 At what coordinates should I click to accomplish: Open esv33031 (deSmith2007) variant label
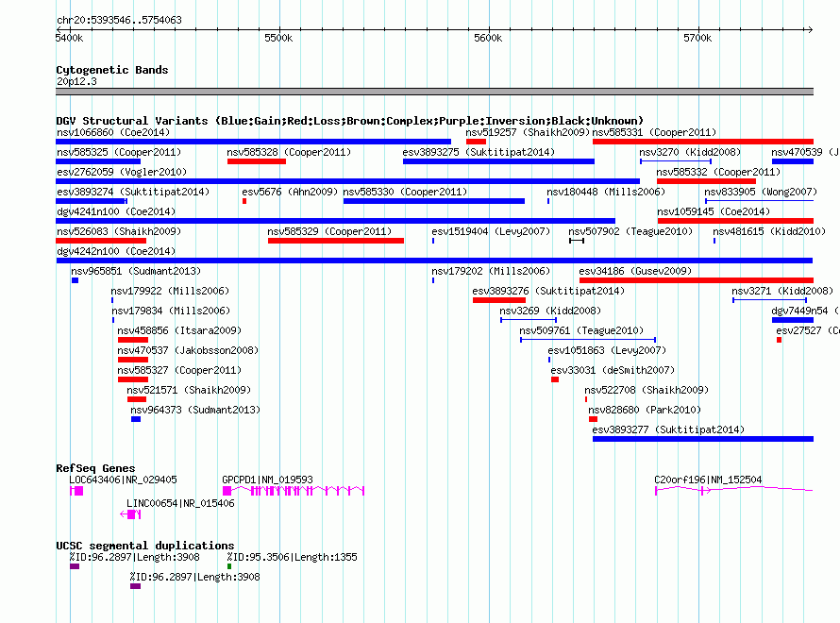(x=613, y=370)
